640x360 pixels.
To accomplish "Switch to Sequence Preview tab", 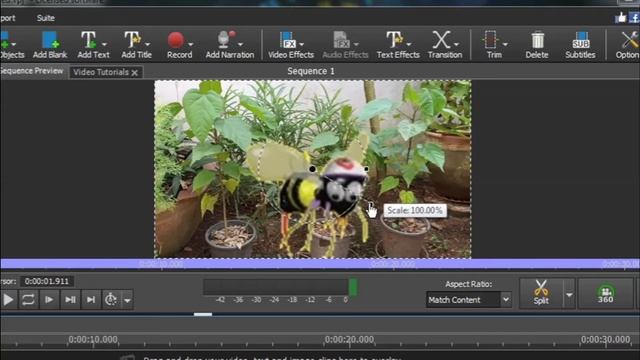I will point(32,71).
